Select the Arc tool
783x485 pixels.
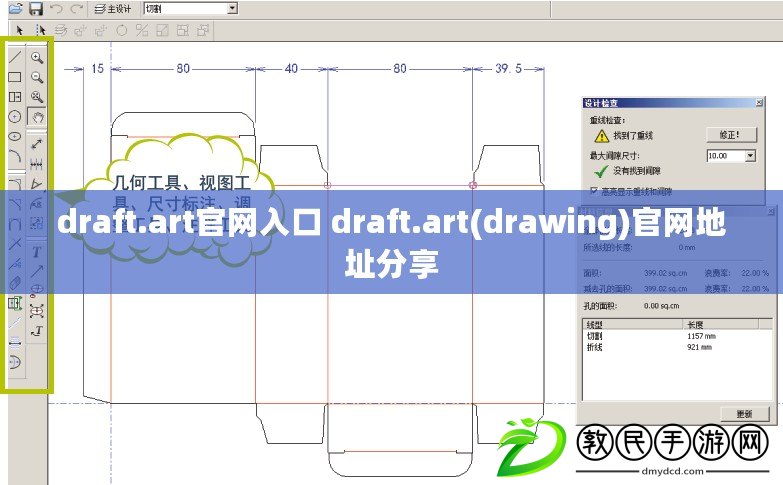[15, 156]
